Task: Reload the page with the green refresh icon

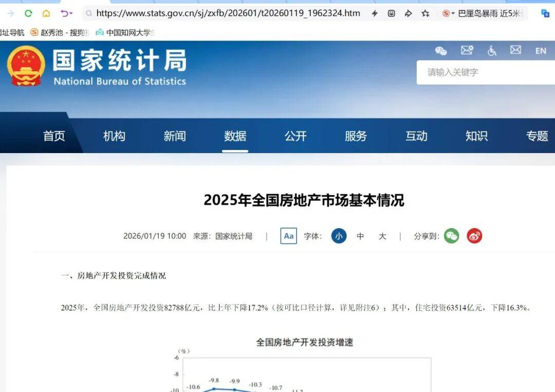Action: point(28,13)
